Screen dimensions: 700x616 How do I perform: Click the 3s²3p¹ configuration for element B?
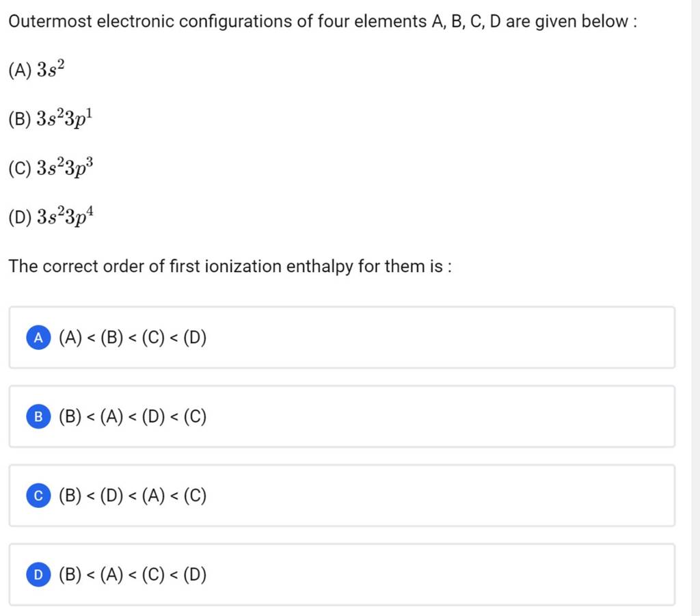click(51, 118)
